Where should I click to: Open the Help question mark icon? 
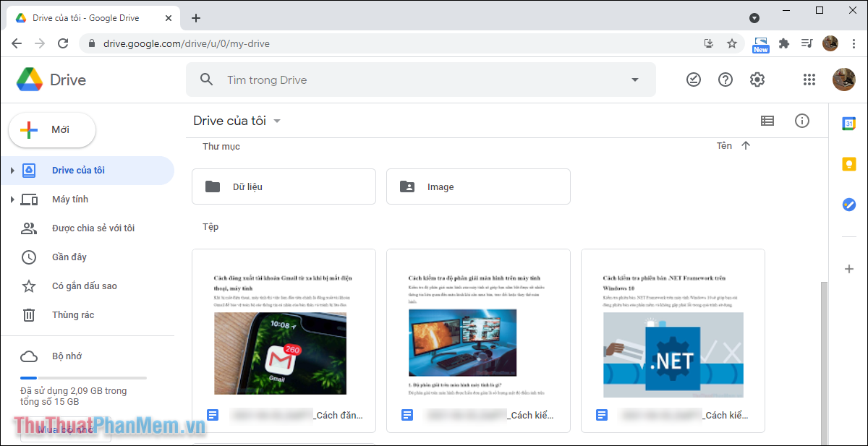pyautogui.click(x=726, y=80)
